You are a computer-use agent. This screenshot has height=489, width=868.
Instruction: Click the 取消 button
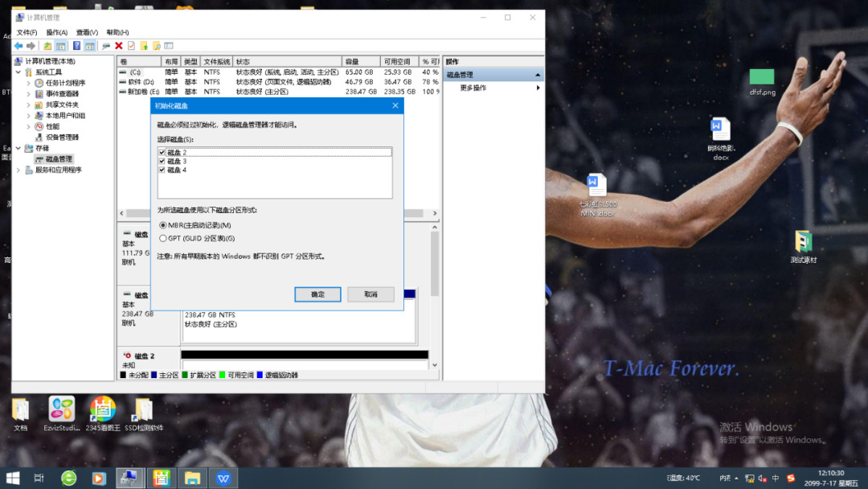(x=371, y=294)
